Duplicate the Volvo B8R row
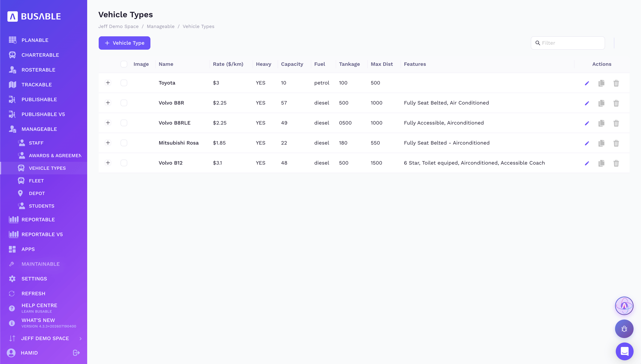641x364 pixels. click(x=601, y=103)
